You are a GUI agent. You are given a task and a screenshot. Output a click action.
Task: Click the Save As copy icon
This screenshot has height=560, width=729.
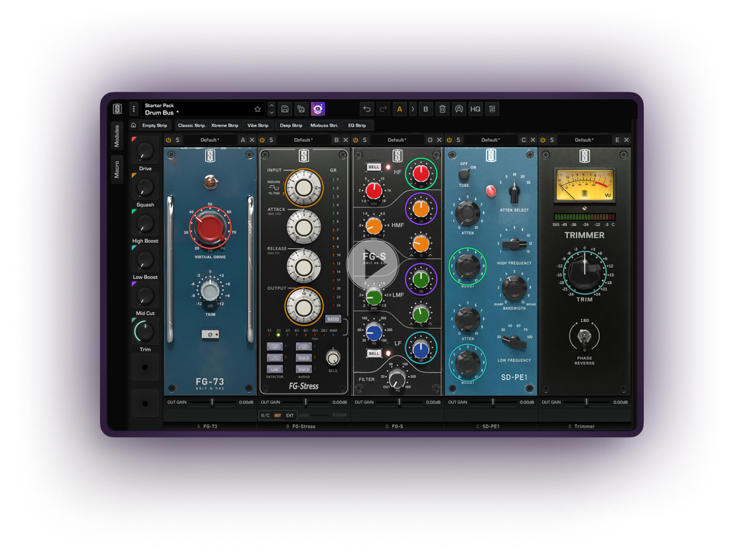click(x=301, y=109)
